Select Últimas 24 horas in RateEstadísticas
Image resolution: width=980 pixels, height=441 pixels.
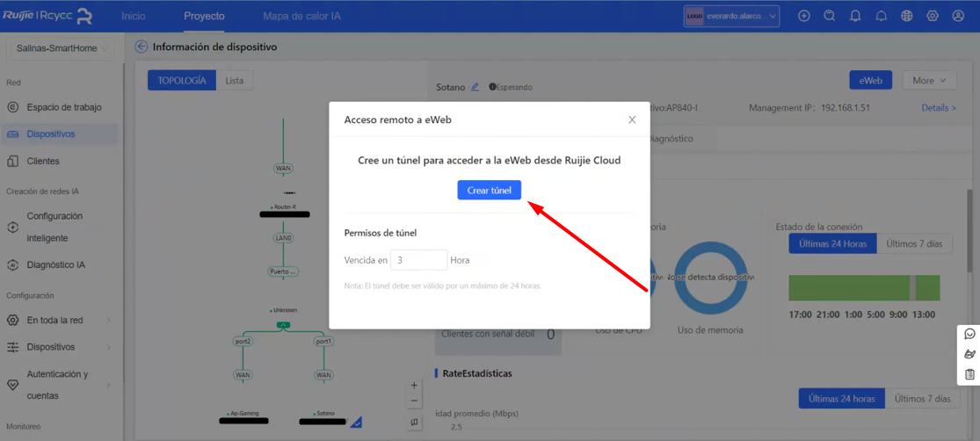click(841, 399)
